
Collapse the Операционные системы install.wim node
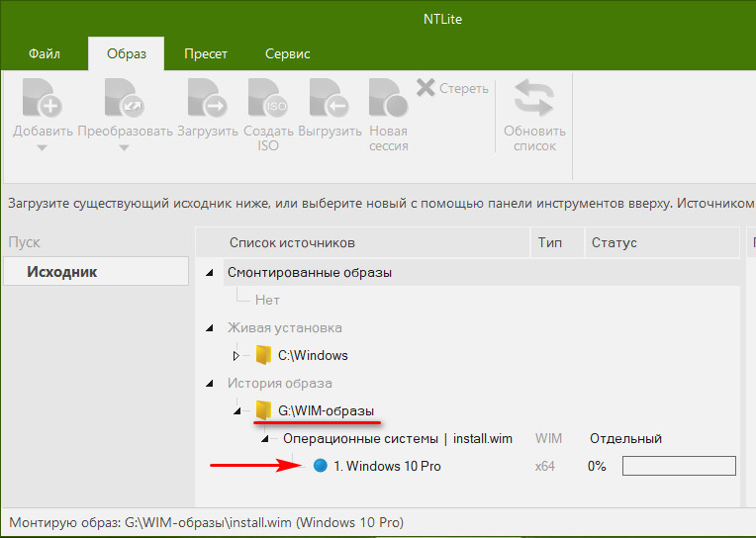click(265, 439)
